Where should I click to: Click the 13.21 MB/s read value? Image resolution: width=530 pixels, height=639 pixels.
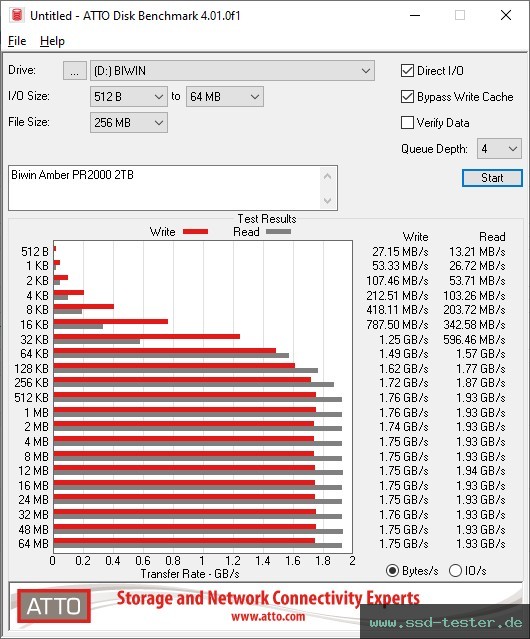(477, 252)
